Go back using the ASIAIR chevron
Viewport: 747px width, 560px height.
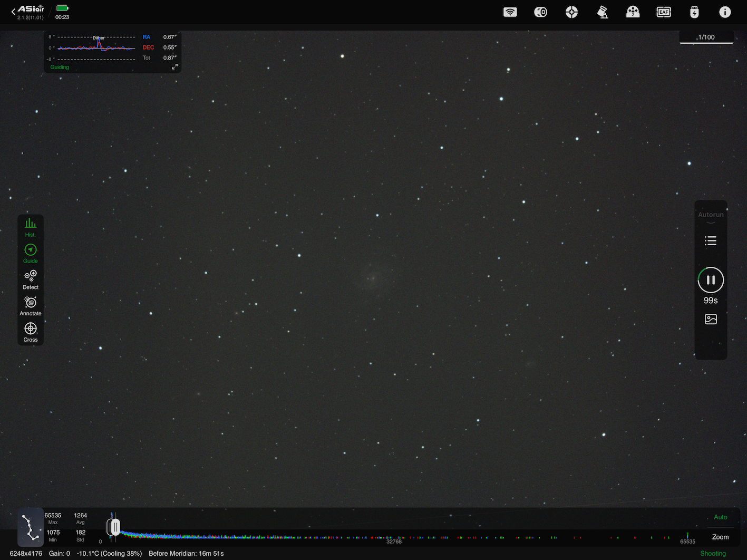click(13, 12)
